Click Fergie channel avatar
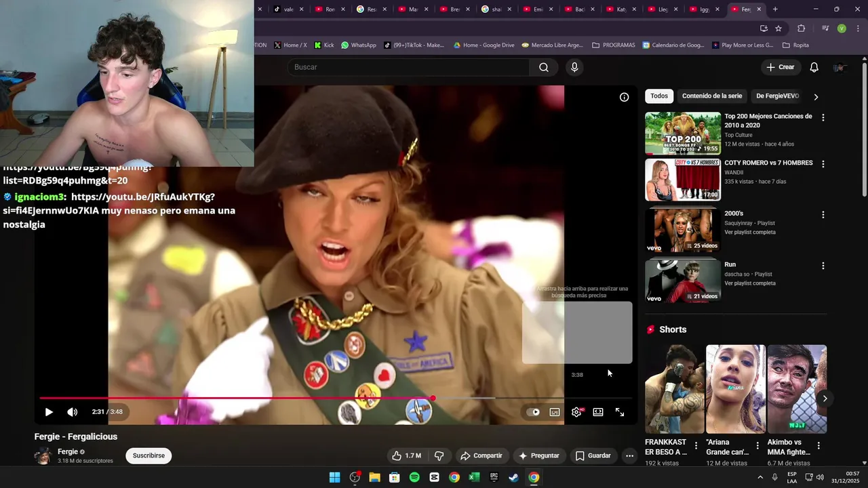Screen dimensions: 868x488 pos(43,455)
